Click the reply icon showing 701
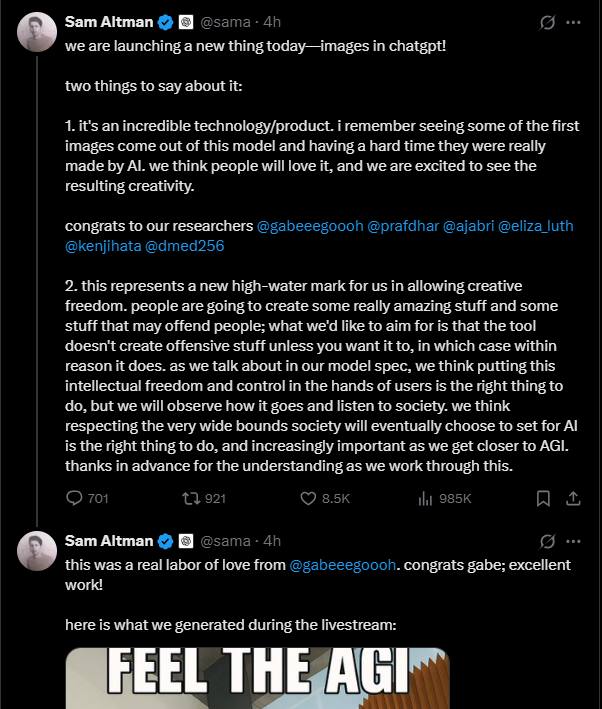This screenshot has width=602, height=709. point(75,498)
